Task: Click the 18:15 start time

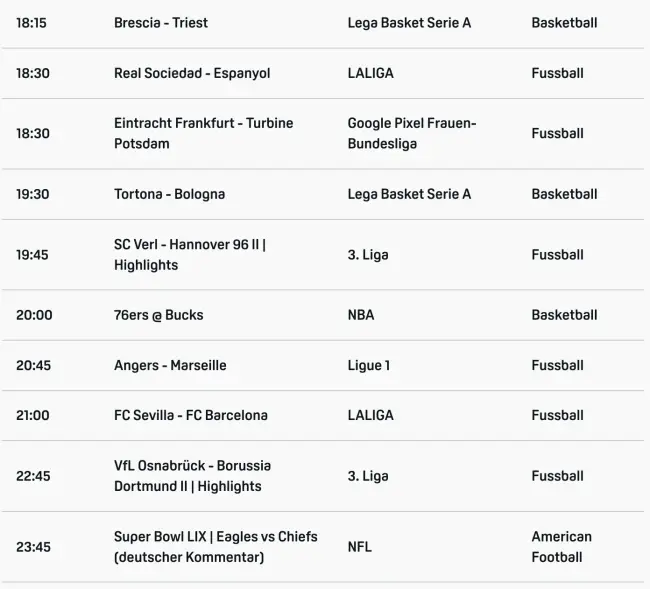Action: click(31, 23)
